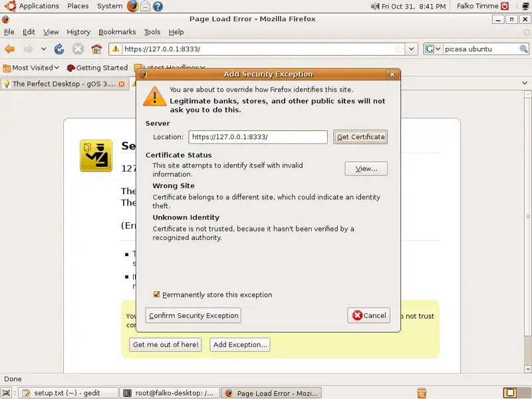532x399 pixels.
Task: Open the mail launcher in the top panel
Action: click(x=145, y=6)
